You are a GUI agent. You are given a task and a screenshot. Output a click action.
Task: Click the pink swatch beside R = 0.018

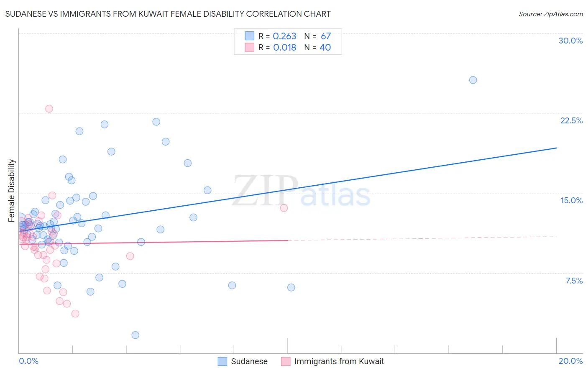[x=250, y=47]
